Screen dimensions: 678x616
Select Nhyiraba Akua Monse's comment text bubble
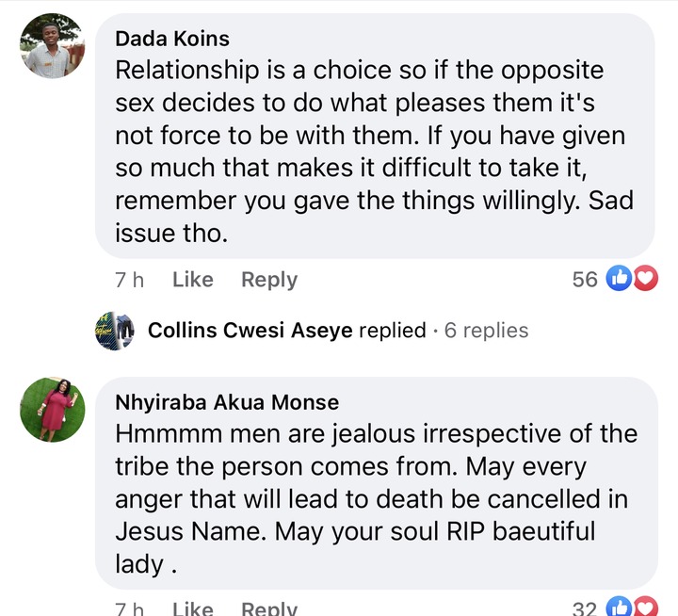(x=376, y=483)
